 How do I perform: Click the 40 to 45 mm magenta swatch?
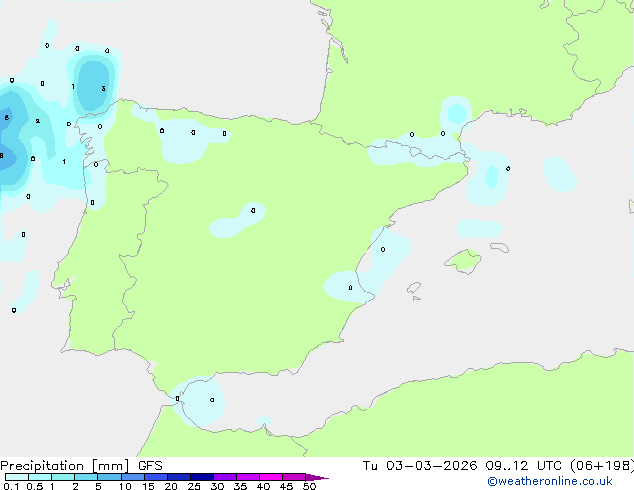tap(271, 477)
